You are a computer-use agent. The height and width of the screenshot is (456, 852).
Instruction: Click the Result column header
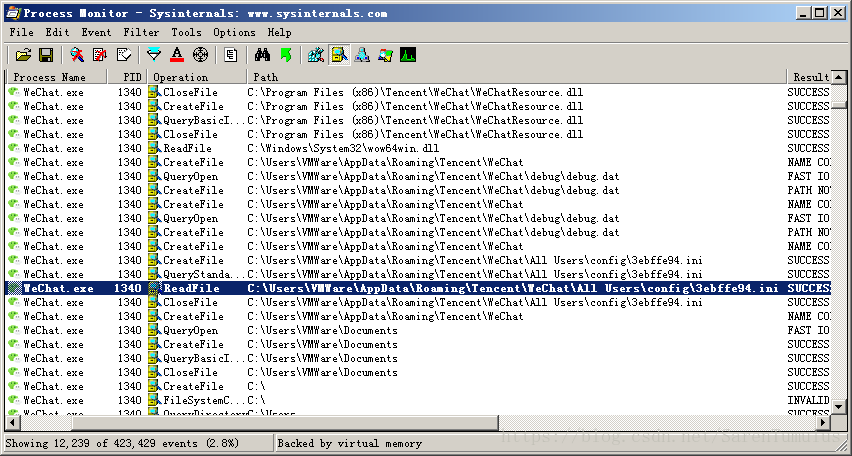[809, 77]
